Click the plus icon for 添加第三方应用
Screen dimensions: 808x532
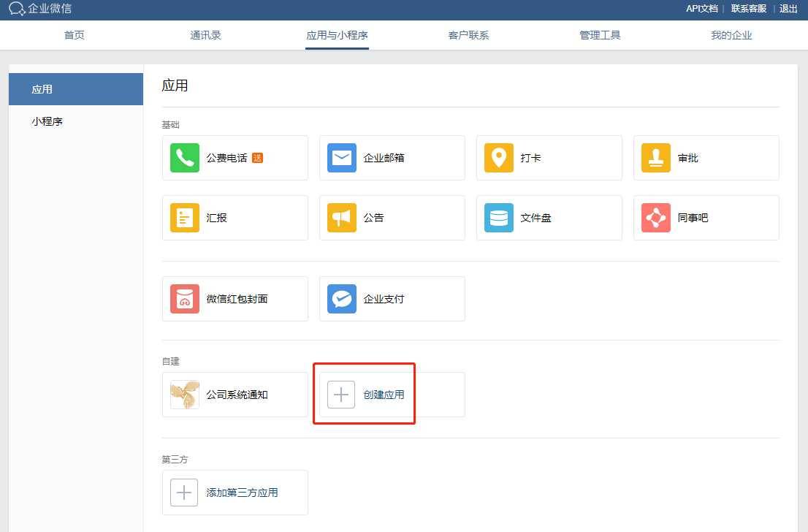[x=184, y=493]
